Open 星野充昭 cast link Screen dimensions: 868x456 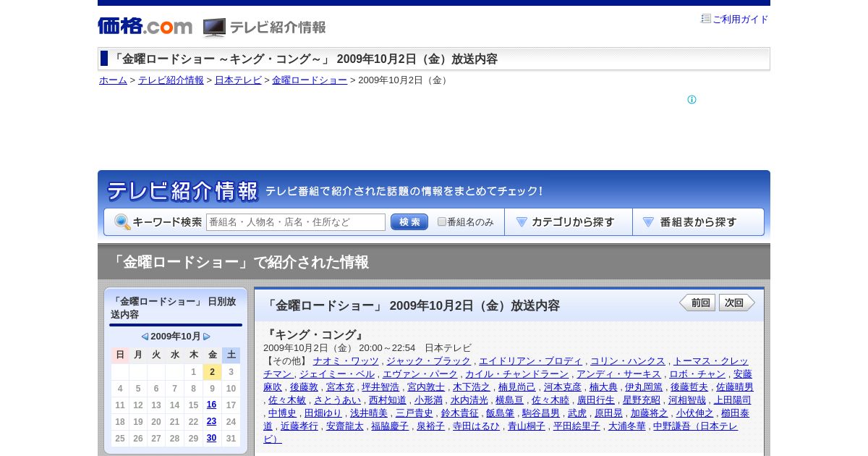642,400
